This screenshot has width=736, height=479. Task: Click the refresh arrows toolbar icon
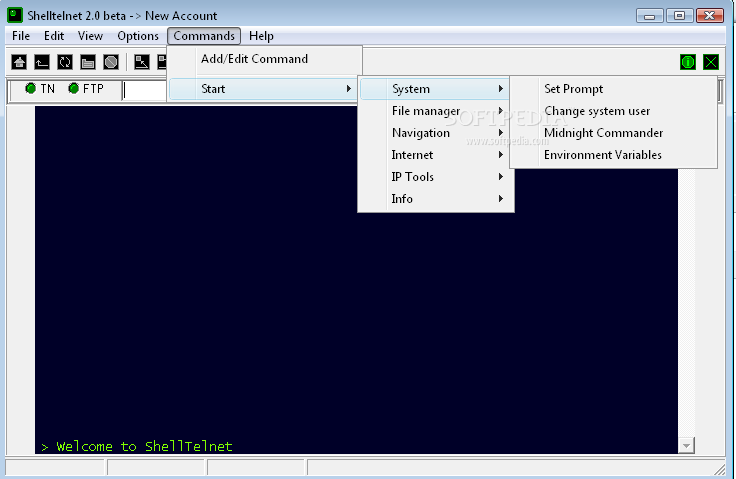(x=65, y=62)
